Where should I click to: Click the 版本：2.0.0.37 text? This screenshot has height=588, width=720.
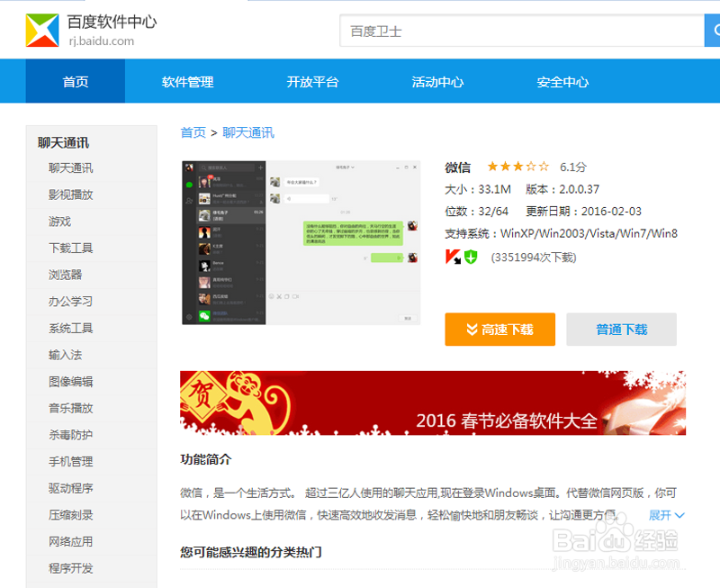[x=562, y=189]
